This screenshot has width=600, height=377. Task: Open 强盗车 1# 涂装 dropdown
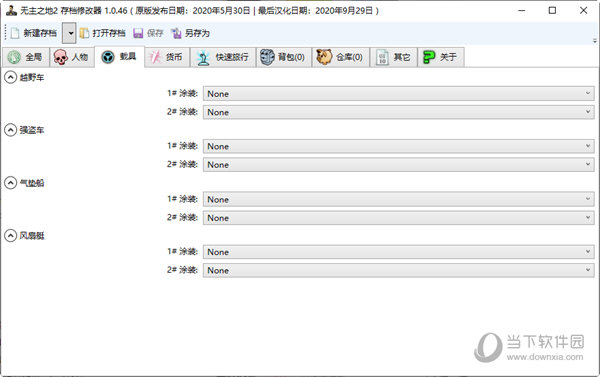point(398,146)
